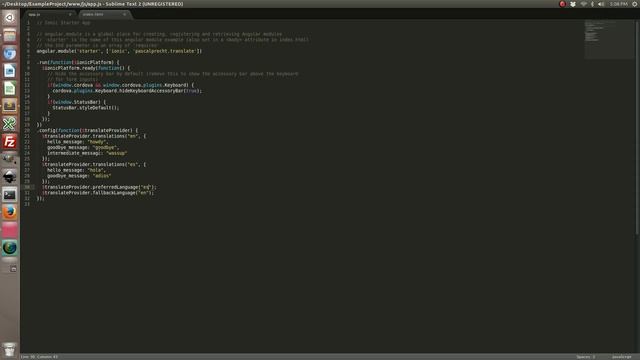Viewport: 640px width, 360px height.
Task: Open the system gear session menu
Action: coord(635,4)
